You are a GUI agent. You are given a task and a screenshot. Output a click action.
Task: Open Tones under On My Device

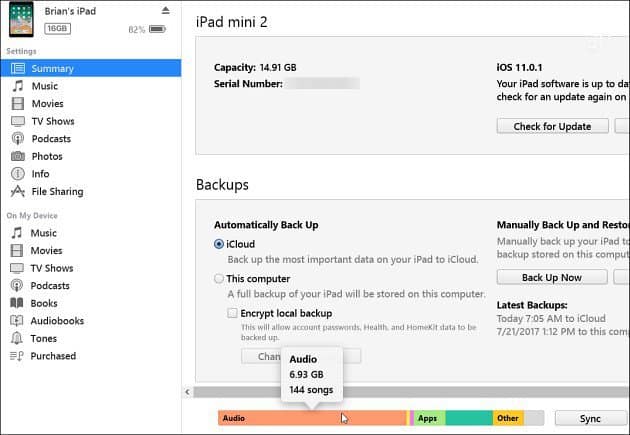coord(44,338)
